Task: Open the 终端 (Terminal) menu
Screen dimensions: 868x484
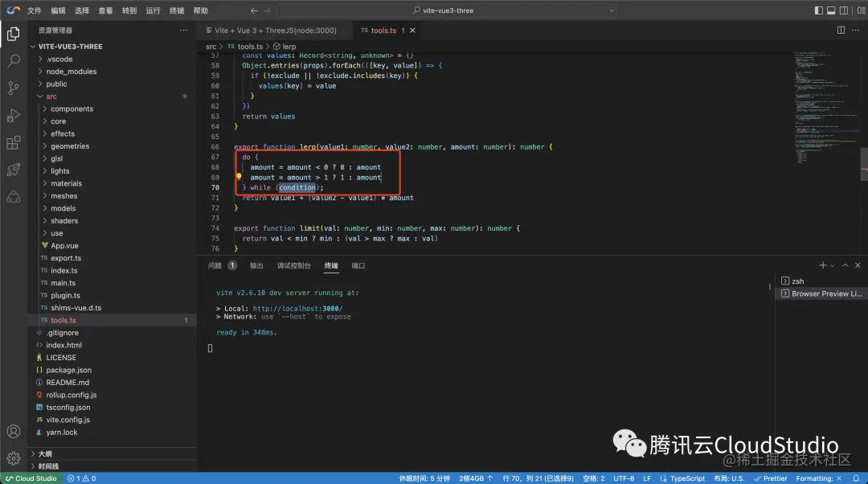Action: click(x=177, y=10)
